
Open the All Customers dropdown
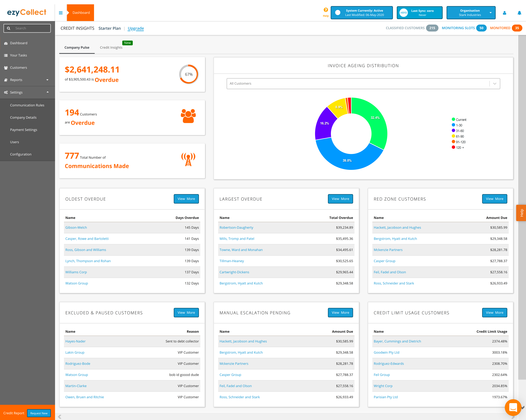(x=363, y=83)
